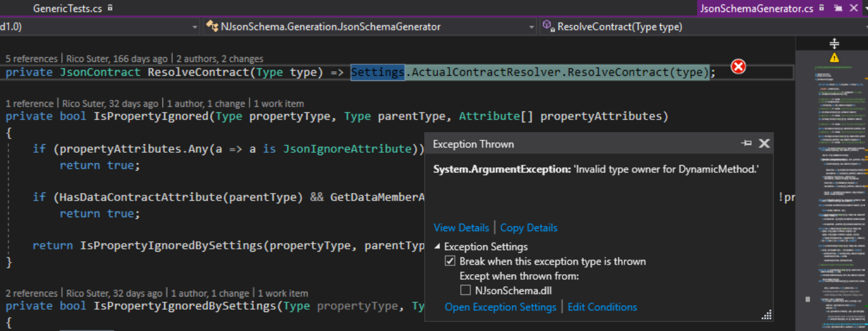Image resolution: width=868 pixels, height=331 pixels.
Task: Click the yellow warning icon above the minimap
Action: 835,57
